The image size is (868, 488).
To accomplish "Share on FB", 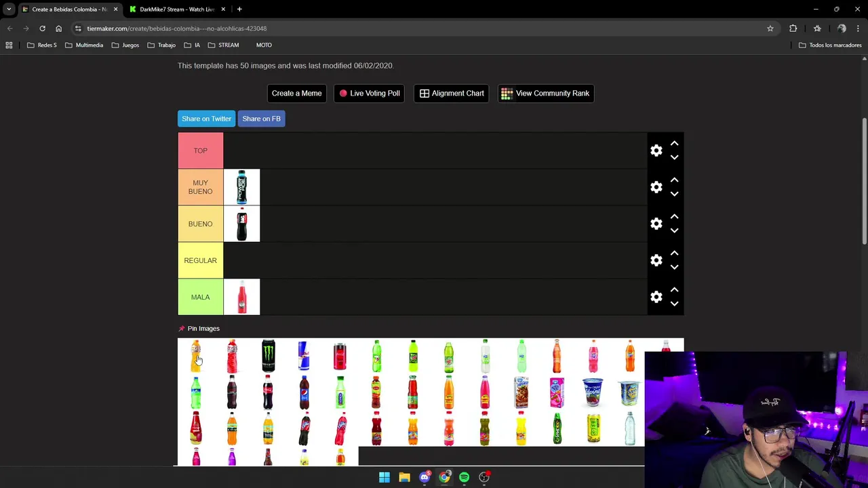I will coord(261,119).
